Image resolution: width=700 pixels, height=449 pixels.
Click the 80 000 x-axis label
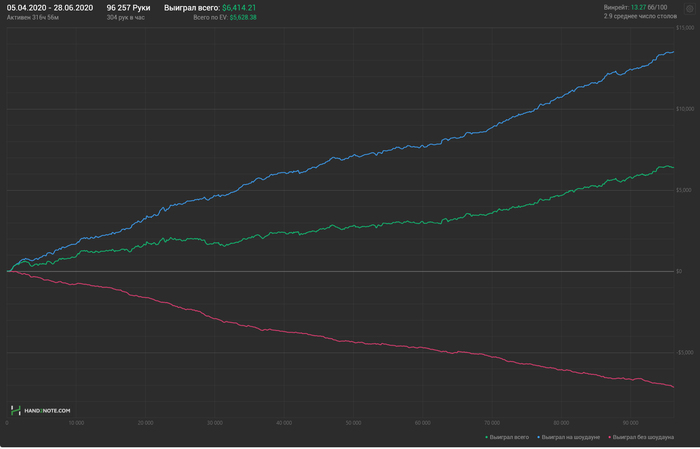click(561, 423)
